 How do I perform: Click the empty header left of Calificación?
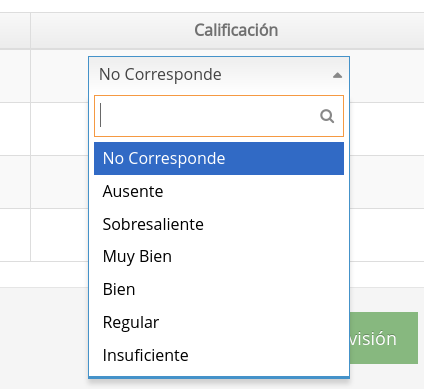pyautogui.click(x=15, y=31)
